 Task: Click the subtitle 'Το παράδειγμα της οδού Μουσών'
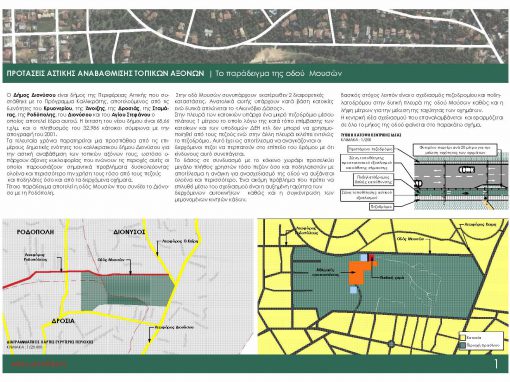click(279, 74)
